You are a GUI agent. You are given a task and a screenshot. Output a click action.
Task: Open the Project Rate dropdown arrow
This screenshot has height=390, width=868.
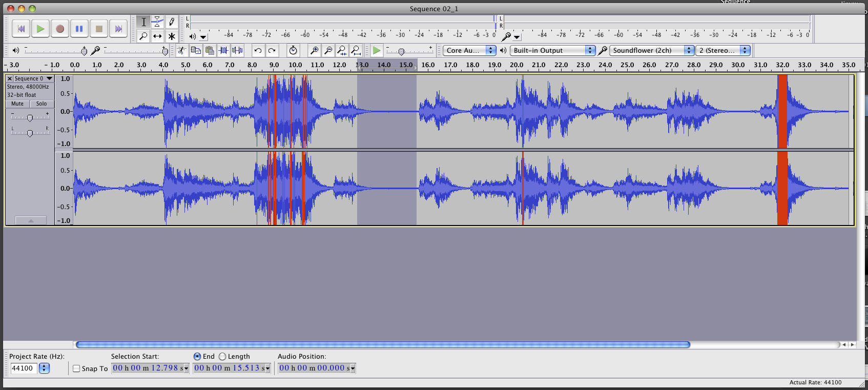point(44,368)
